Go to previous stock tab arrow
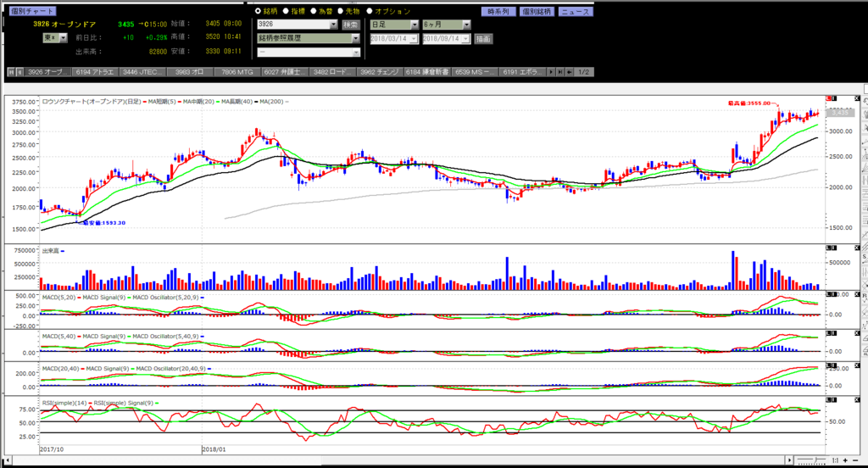Image resolution: width=868 pixels, height=468 pixels. click(20, 72)
